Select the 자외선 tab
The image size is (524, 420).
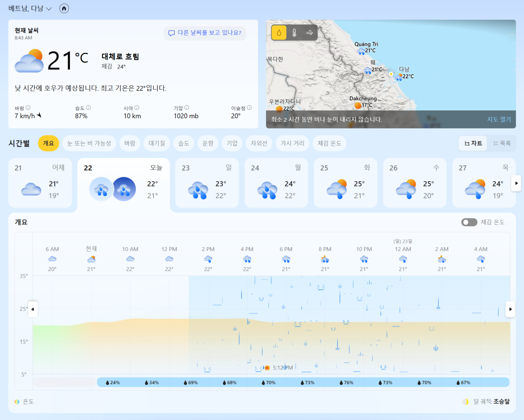[x=259, y=143]
